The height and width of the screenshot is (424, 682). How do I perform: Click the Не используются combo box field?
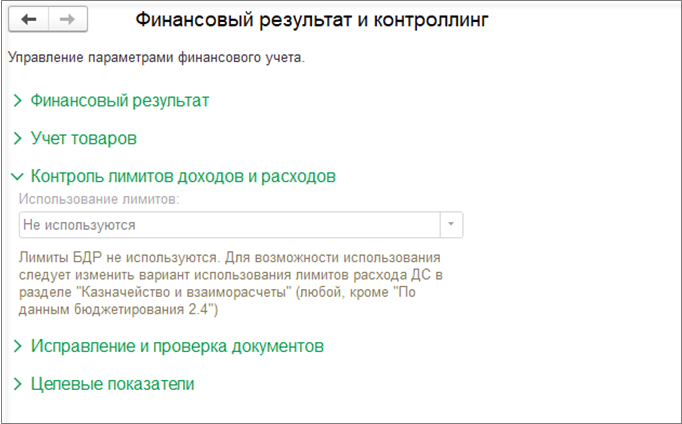pos(228,225)
